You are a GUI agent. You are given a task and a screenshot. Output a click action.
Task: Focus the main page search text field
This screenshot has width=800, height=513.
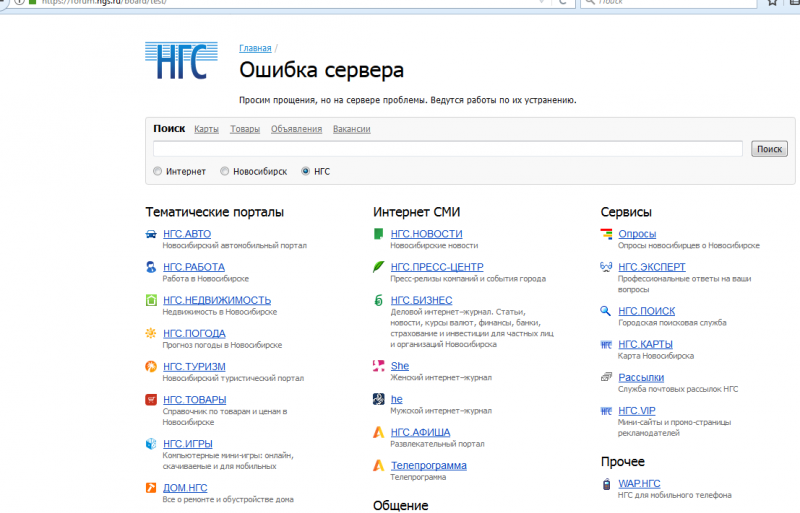(447, 149)
